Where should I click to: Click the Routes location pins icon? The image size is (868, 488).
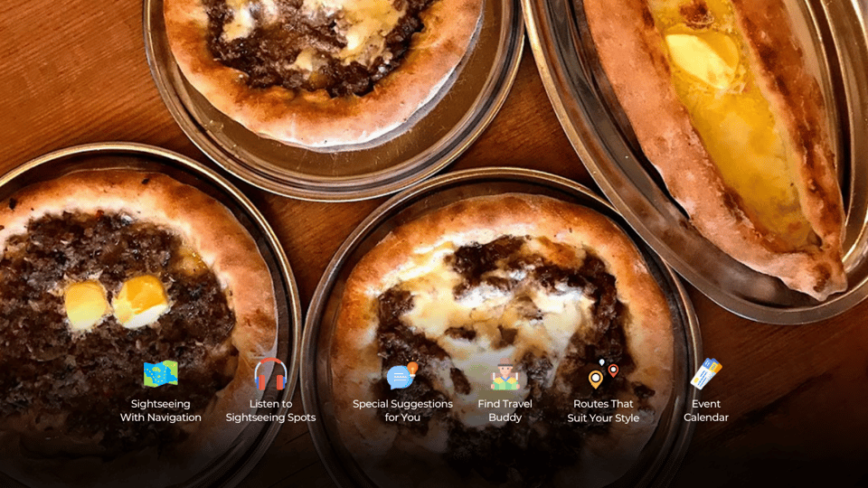pyautogui.click(x=603, y=374)
